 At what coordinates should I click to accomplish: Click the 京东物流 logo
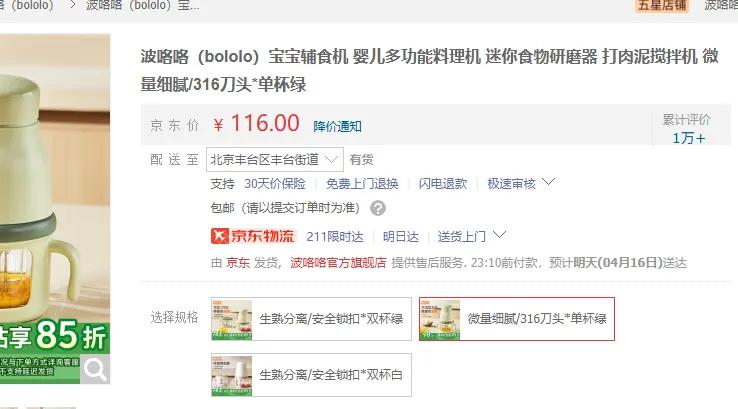point(253,236)
